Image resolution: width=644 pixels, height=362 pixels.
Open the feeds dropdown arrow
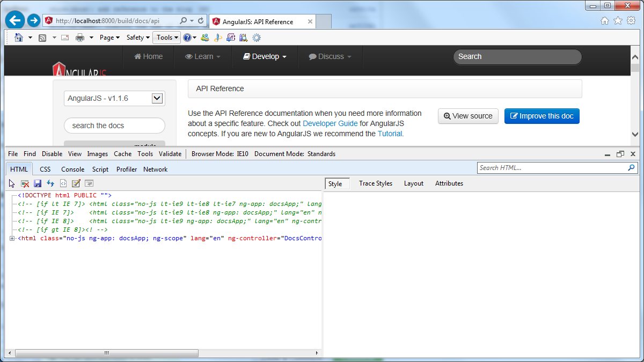[54, 38]
